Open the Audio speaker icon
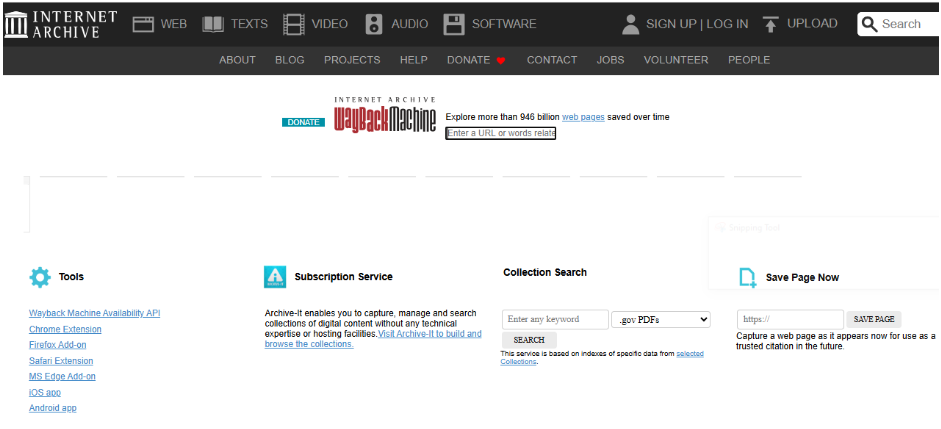Viewport: 941px width, 429px height. point(374,24)
